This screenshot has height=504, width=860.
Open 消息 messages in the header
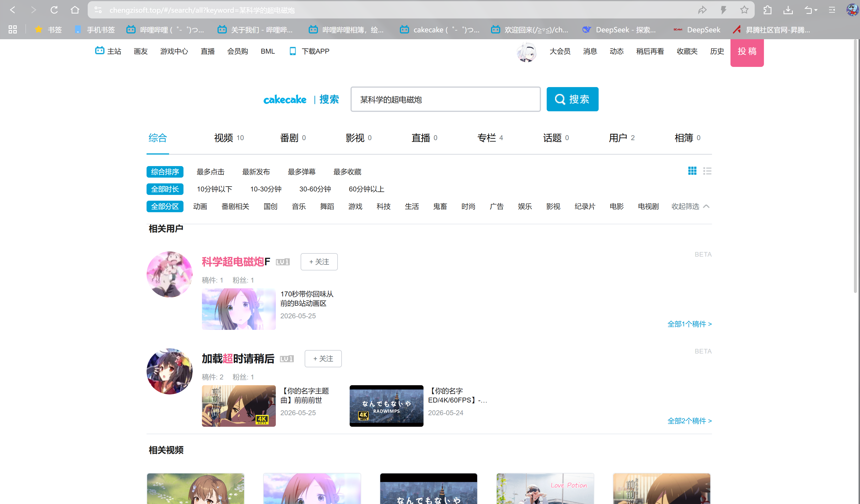[590, 51]
